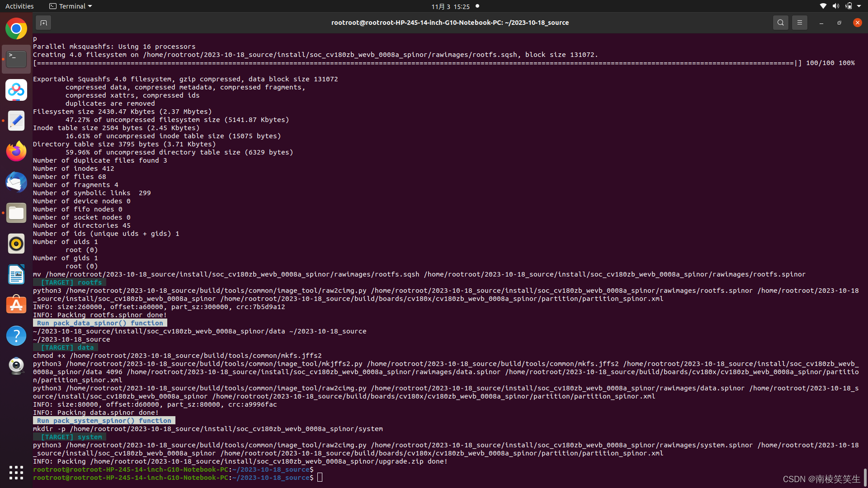The image size is (868, 488).
Task: Click the terminal vertical scrollbar
Action: (865, 477)
